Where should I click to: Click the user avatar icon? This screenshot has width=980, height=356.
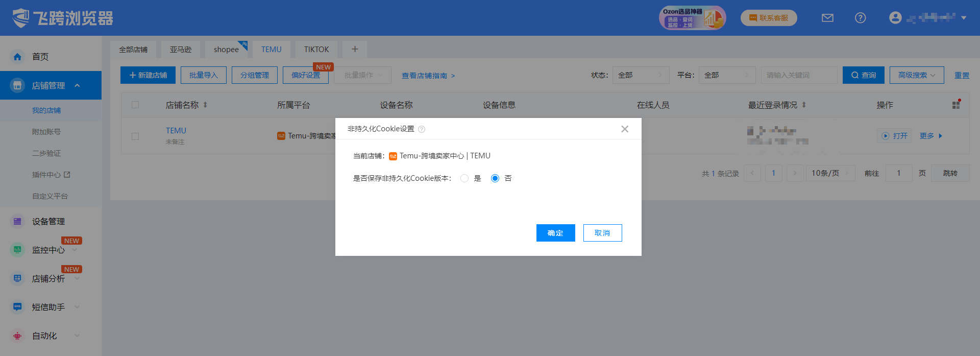pyautogui.click(x=895, y=18)
